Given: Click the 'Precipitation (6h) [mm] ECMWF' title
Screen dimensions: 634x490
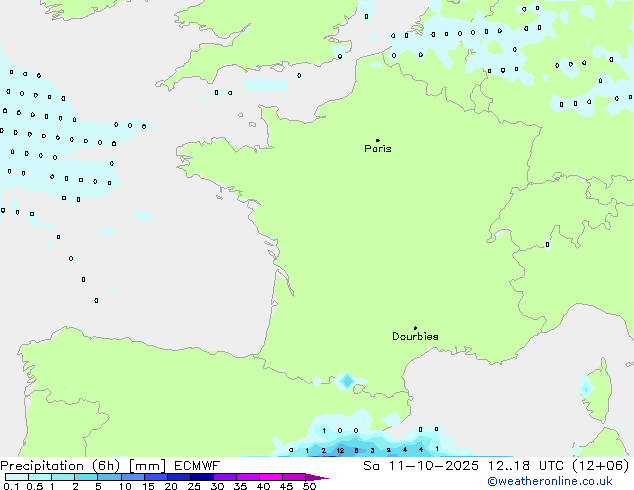Looking at the screenshot, I should (110, 466).
